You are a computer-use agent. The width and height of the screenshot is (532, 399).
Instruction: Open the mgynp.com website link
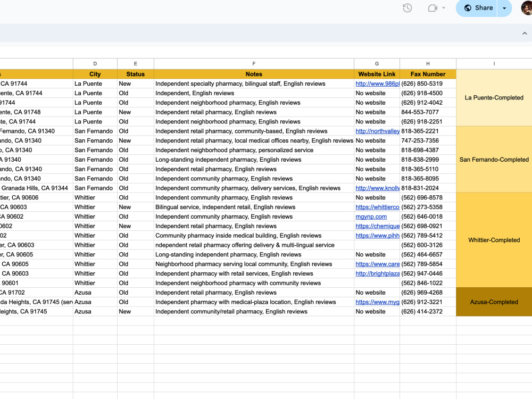tap(371, 217)
